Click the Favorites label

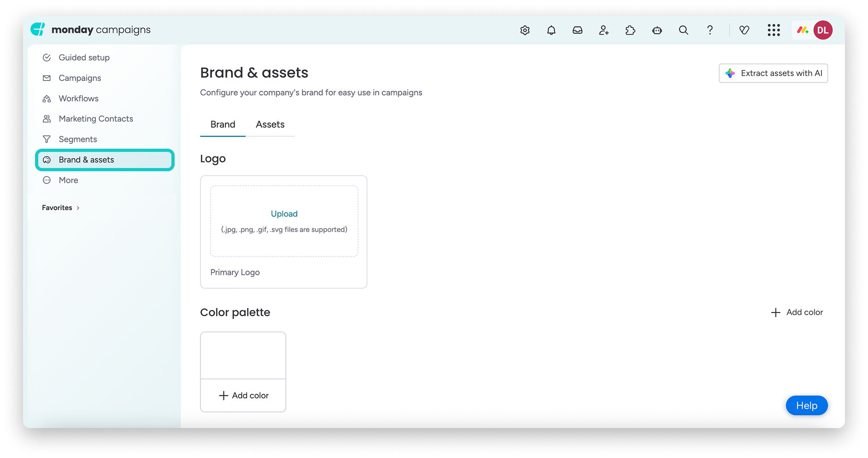[x=57, y=208]
